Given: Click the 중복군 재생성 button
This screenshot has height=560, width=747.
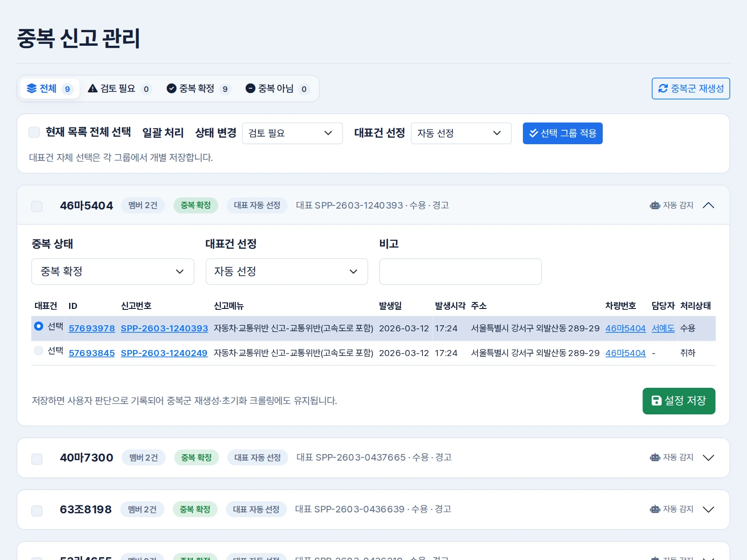Looking at the screenshot, I should [691, 89].
